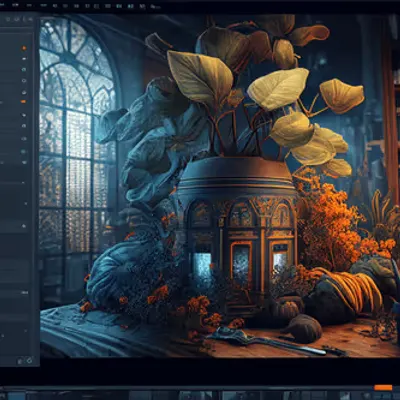Open the second text menu in the top bar
The height and width of the screenshot is (400, 400).
(16, 5)
